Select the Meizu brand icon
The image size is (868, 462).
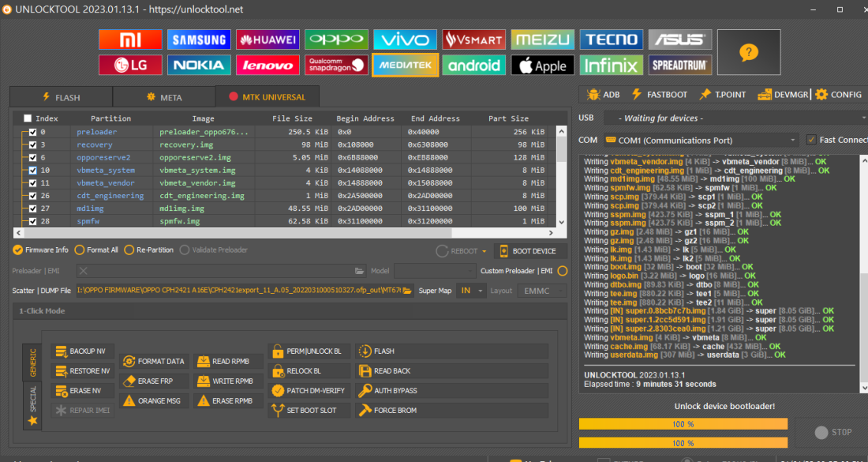click(543, 39)
